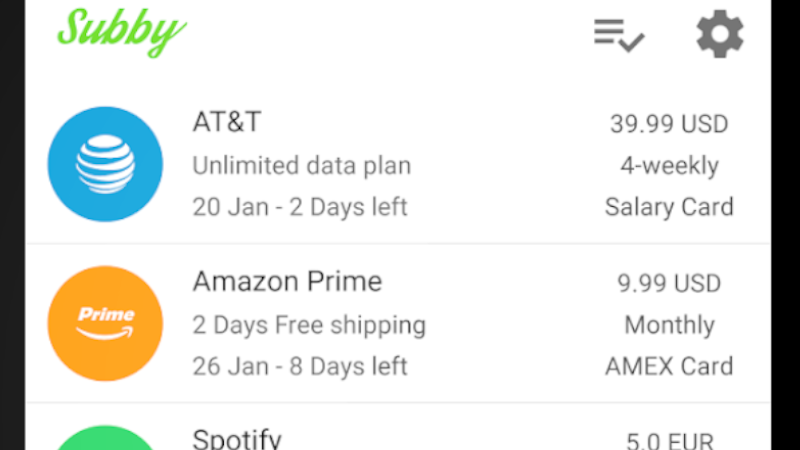Tap the Salary Card payment label
This screenshot has height=450, width=800.
669,207
